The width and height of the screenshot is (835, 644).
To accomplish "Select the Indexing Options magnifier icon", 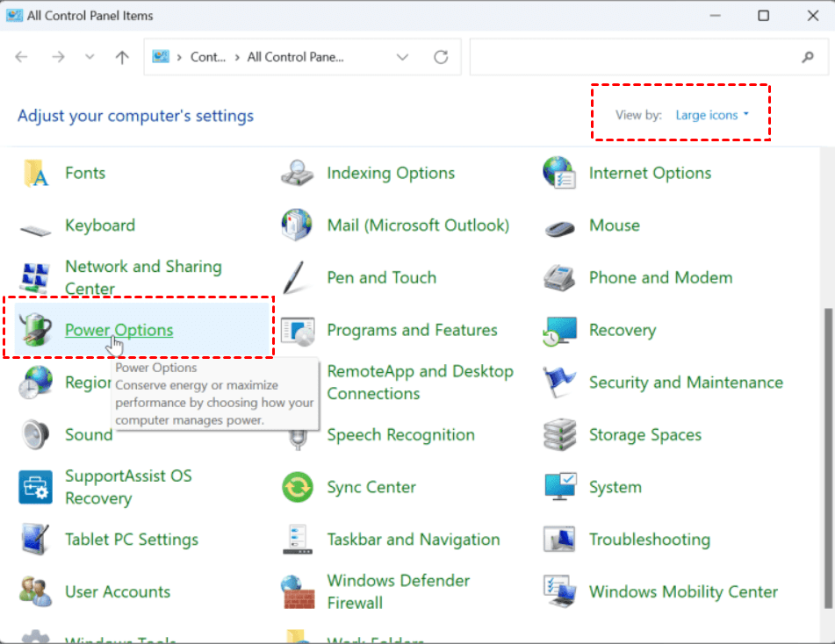I will tap(298, 173).
